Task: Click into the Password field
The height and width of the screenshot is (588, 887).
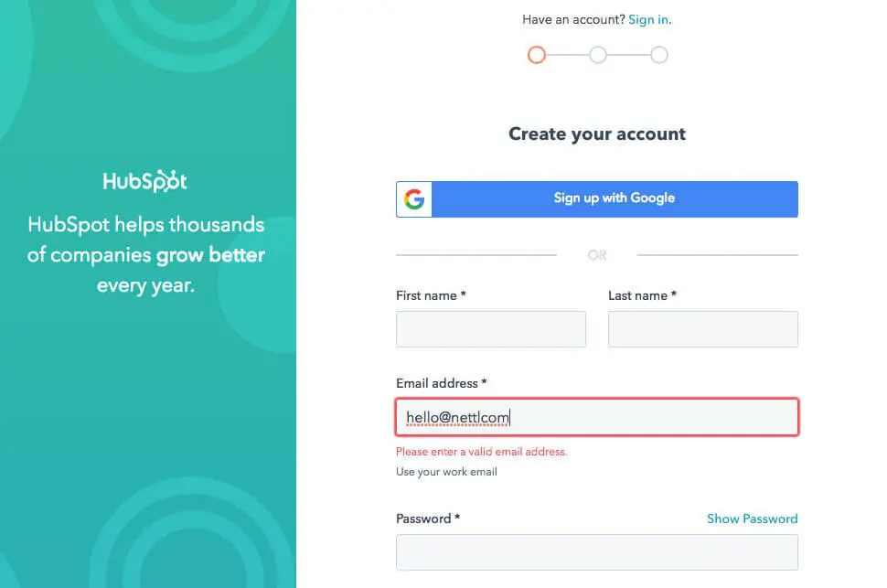Action: [x=596, y=552]
